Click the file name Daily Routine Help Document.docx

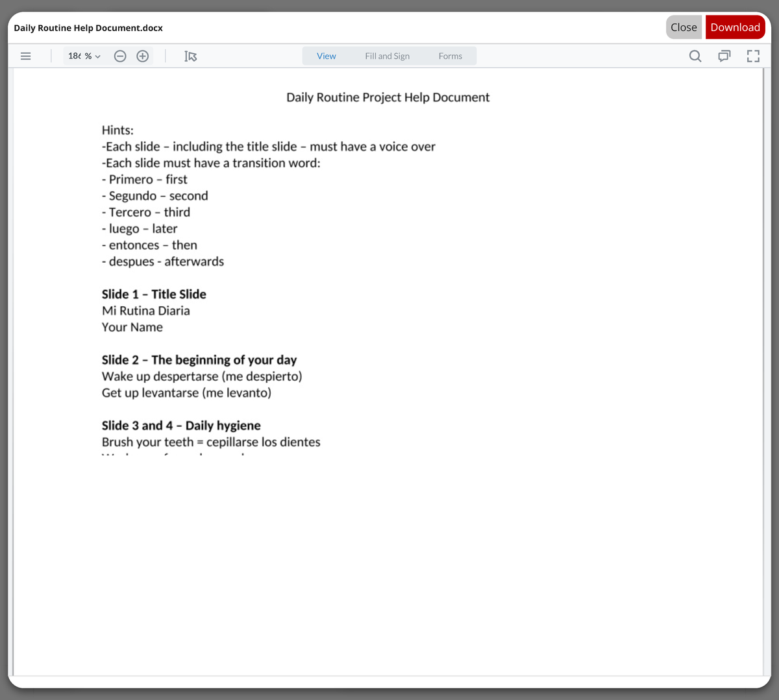tap(88, 28)
